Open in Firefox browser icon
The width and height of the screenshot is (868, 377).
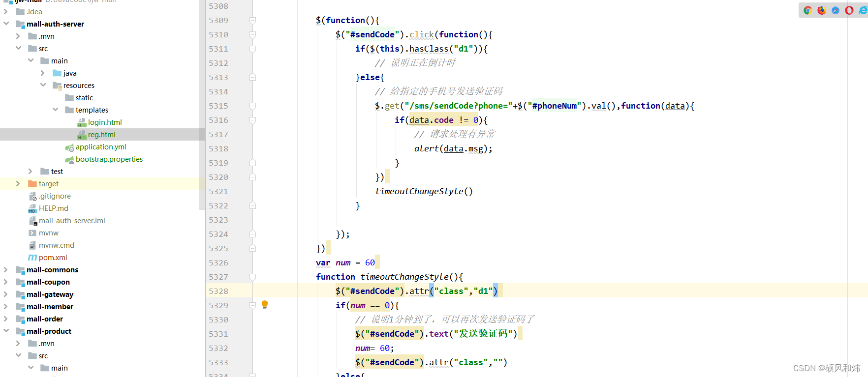[821, 10]
